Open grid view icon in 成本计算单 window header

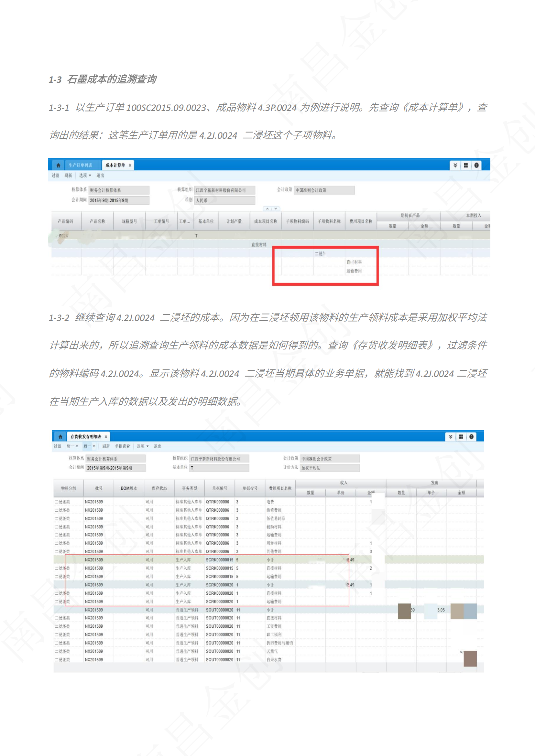[466, 165]
